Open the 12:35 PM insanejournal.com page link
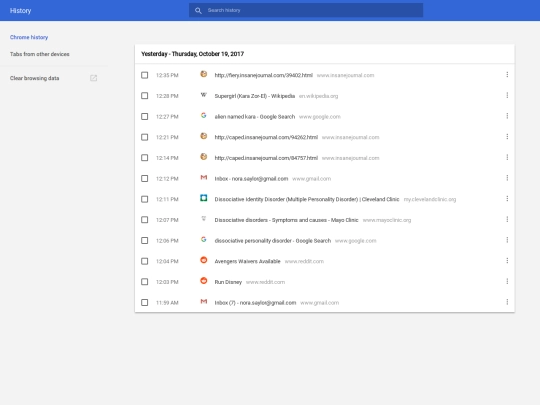Image resolution: width=540 pixels, height=405 pixels. 263,75
